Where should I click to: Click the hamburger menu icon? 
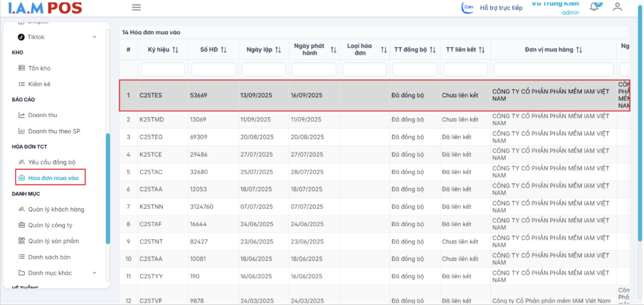pos(136,7)
